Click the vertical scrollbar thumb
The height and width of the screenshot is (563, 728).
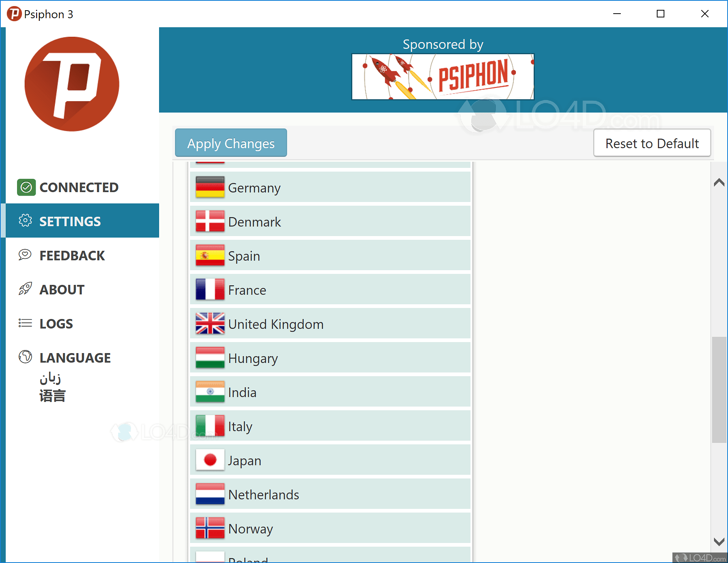click(719, 389)
